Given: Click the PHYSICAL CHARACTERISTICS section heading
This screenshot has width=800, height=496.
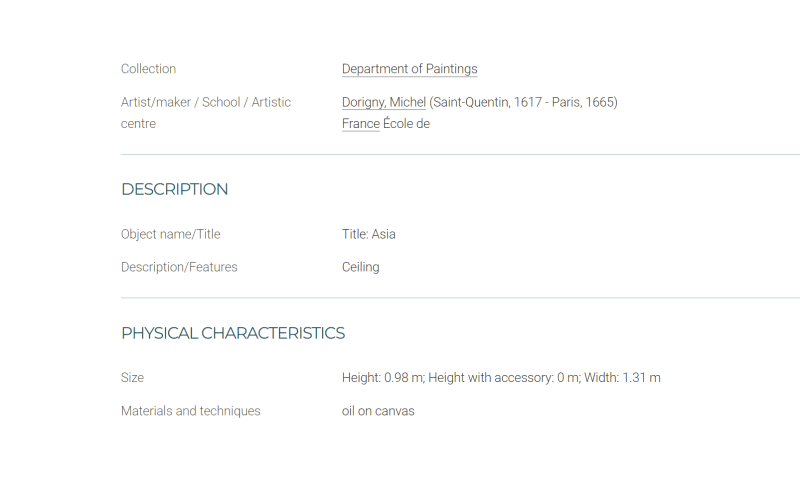Looking at the screenshot, I should point(233,333).
